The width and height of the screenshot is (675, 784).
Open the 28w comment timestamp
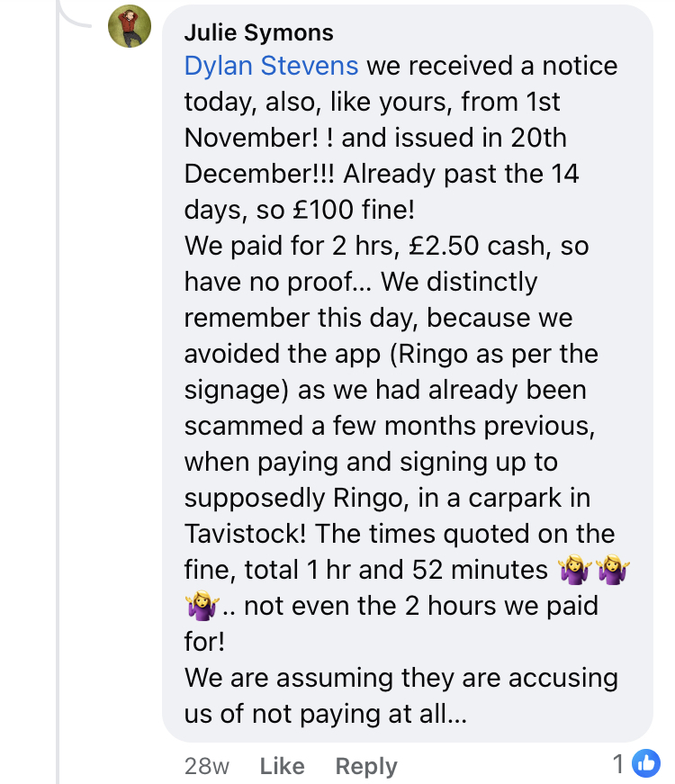coord(206,766)
